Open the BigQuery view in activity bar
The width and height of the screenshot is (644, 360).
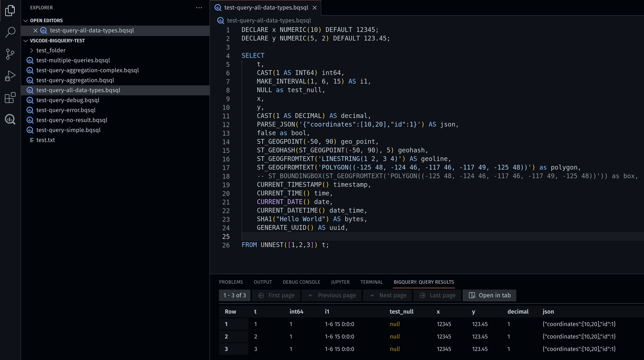10,119
